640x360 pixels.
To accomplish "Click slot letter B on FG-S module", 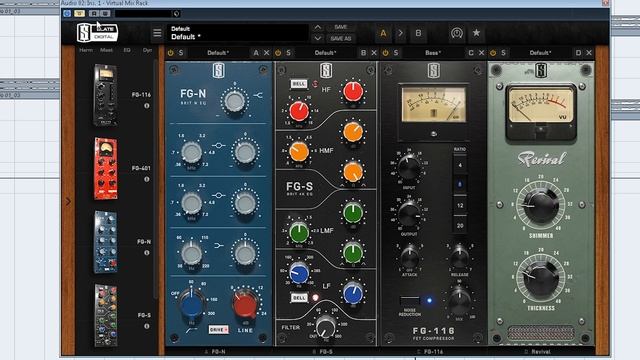I will [363, 53].
